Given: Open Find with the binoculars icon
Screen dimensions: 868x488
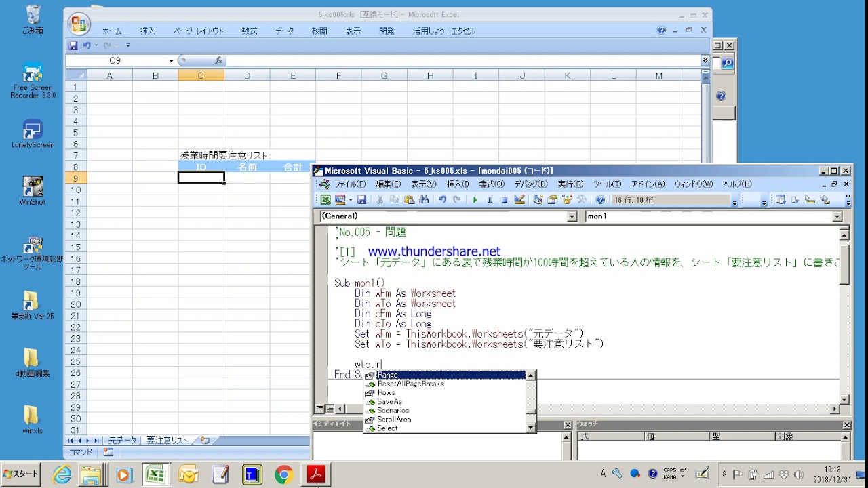Looking at the screenshot, I should pyautogui.click(x=424, y=200).
